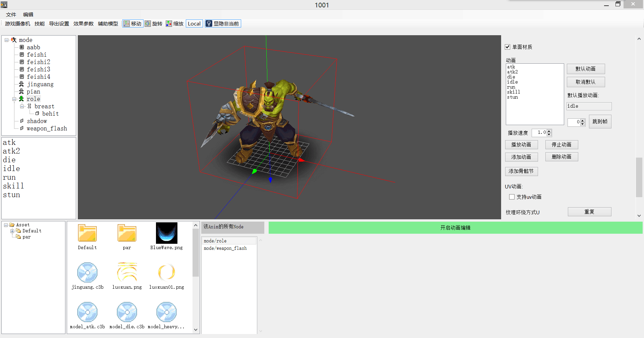Click the behit node icon
Image resolution: width=644 pixels, height=338 pixels.
[x=37, y=114]
